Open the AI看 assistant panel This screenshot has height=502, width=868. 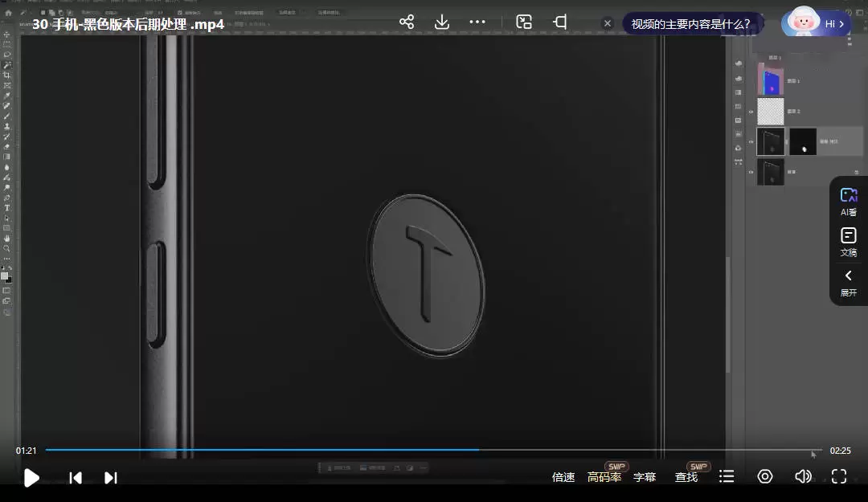coord(849,202)
